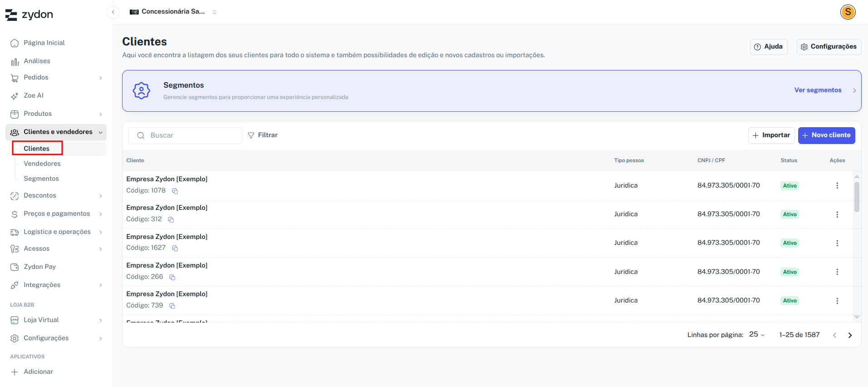Open actions menu for Código 739 row
868x387 pixels.
click(837, 301)
